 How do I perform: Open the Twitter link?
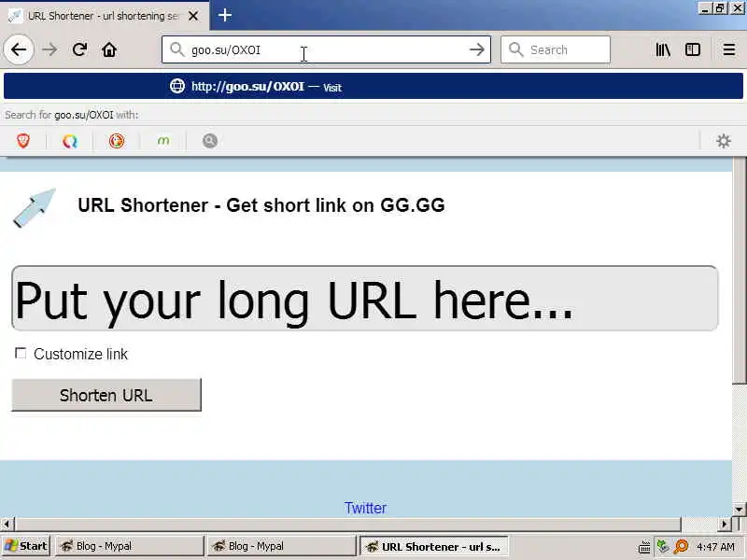pos(365,508)
